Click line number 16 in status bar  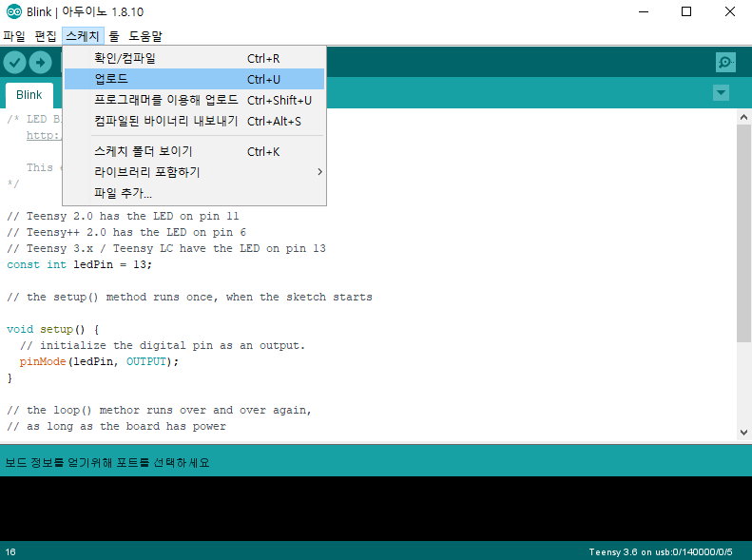pyautogui.click(x=10, y=551)
